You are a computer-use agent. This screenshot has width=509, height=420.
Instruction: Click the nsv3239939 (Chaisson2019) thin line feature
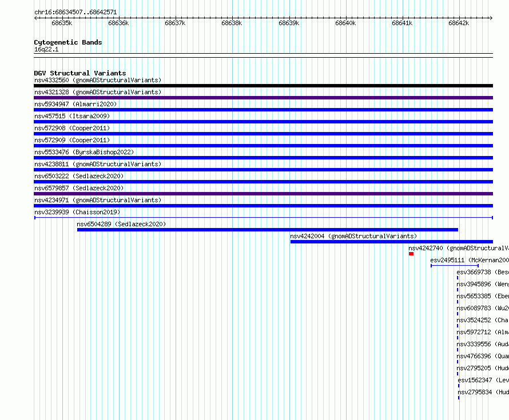point(263,218)
